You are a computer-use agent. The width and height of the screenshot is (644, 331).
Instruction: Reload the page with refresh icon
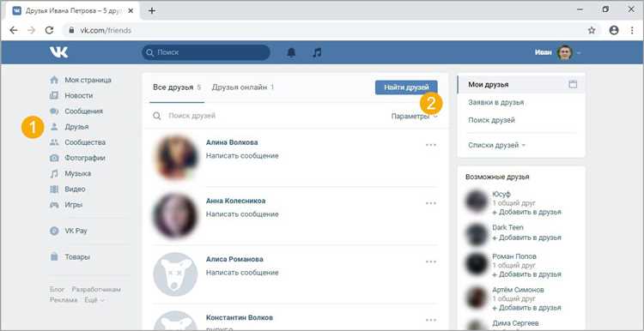coord(49,30)
